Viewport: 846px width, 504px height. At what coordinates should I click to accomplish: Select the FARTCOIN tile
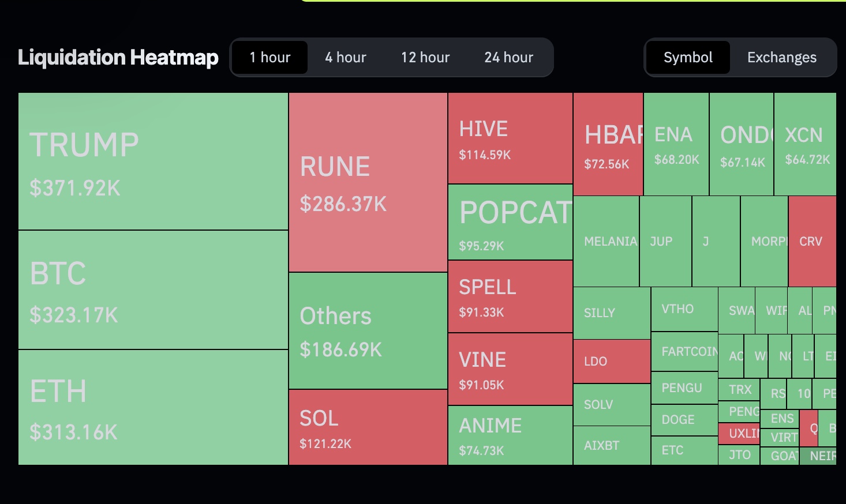click(x=684, y=352)
